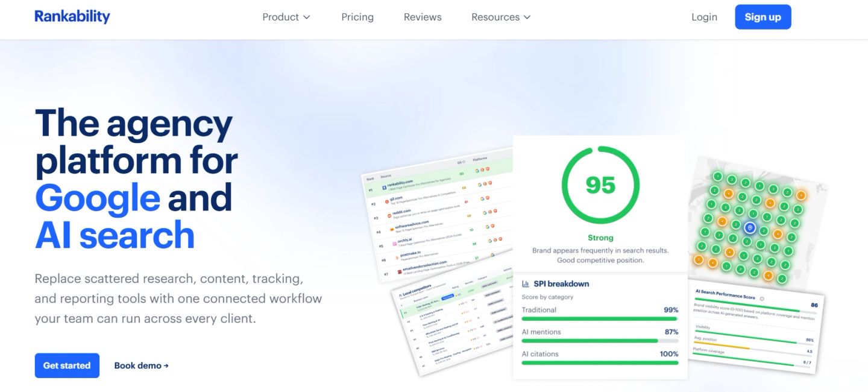Click the Book demo link
The width and height of the screenshot is (868, 392).
click(142, 365)
